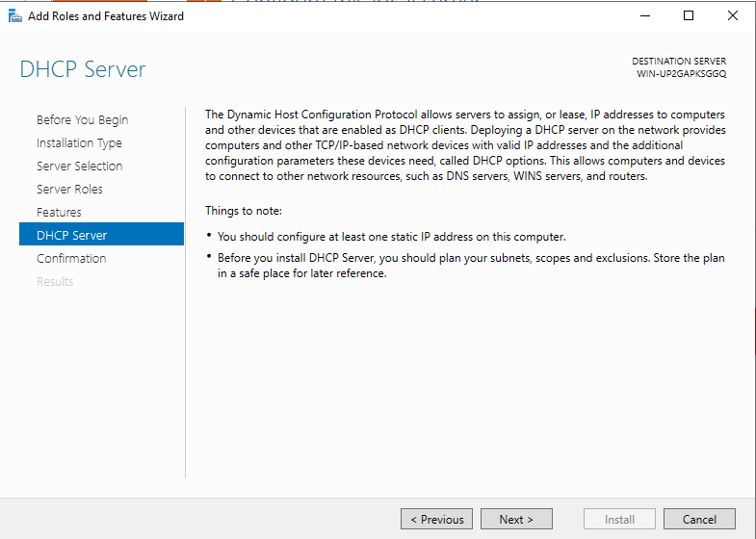Click the destination server name WIN-UP2GAPKSGGQ
This screenshot has height=539, width=756.
coord(681,74)
